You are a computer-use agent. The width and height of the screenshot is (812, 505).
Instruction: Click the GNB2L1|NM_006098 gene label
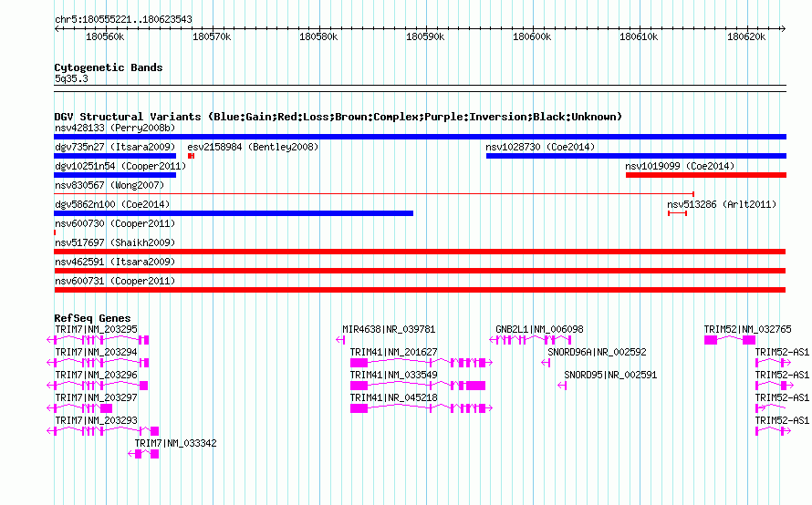[x=539, y=330]
